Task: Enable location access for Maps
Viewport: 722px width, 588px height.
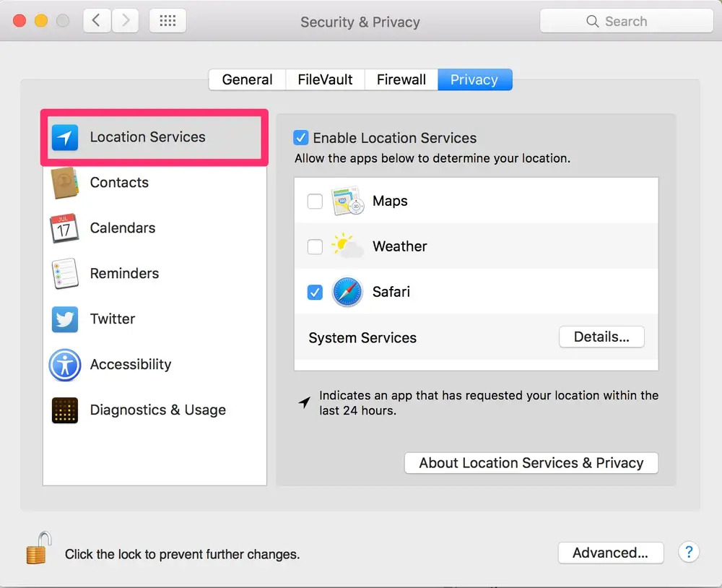Action: (315, 202)
